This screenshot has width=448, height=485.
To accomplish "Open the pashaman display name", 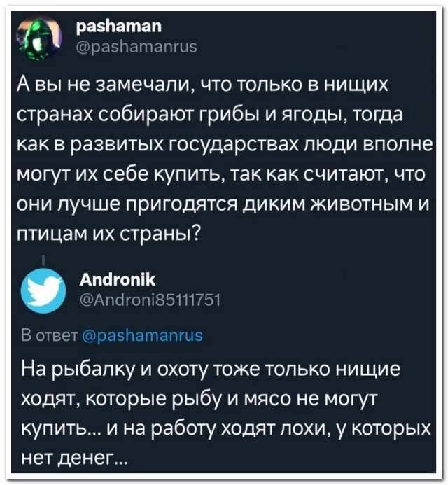I will tap(117, 27).
